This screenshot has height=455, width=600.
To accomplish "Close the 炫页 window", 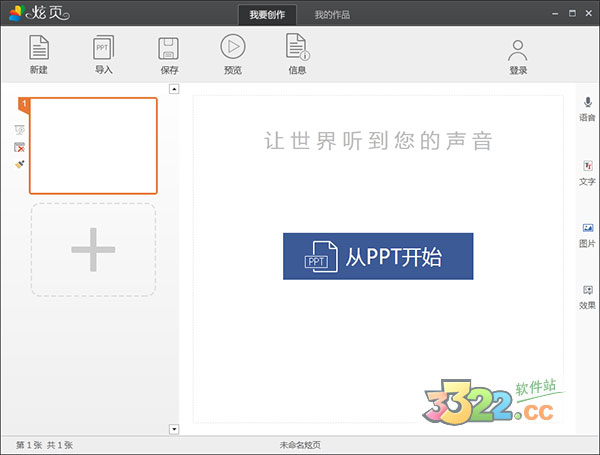I will (x=589, y=13).
